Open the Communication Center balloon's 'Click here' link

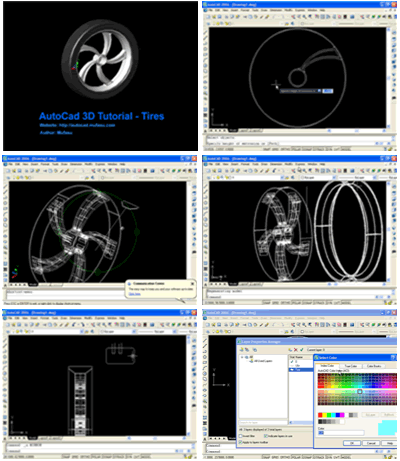point(134,294)
